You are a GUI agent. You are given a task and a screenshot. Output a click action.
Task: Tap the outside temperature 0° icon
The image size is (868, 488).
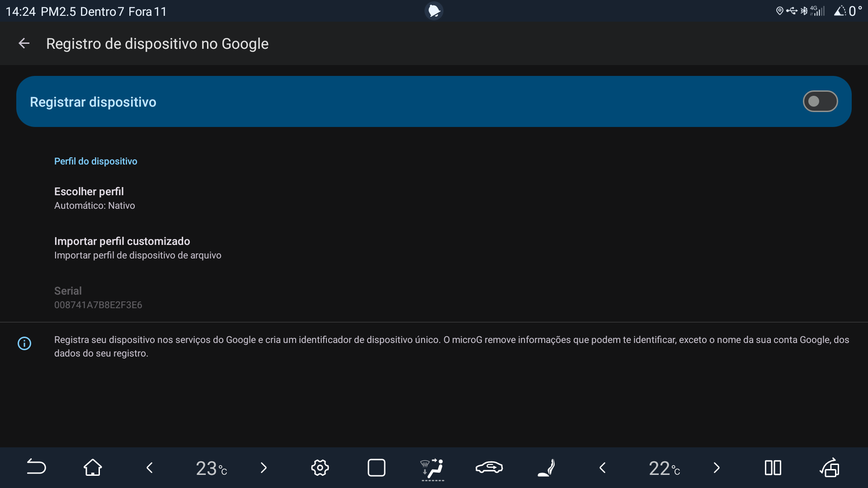click(848, 11)
